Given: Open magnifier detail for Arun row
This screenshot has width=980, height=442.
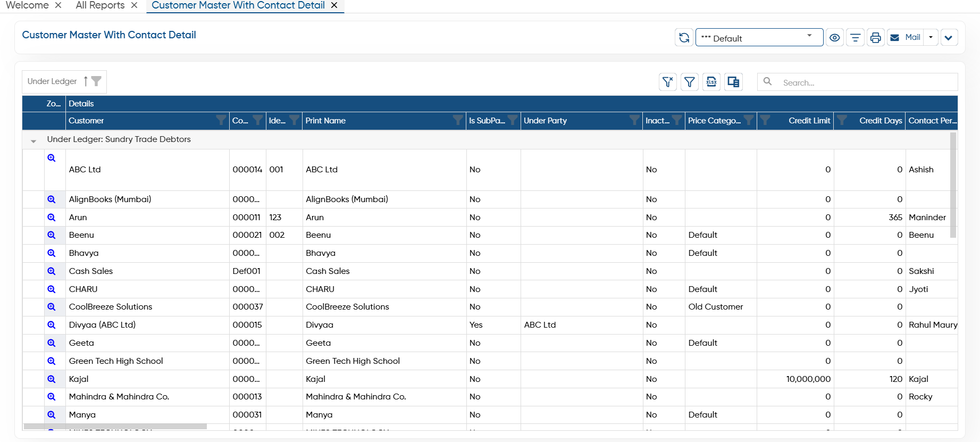Looking at the screenshot, I should (x=52, y=218).
